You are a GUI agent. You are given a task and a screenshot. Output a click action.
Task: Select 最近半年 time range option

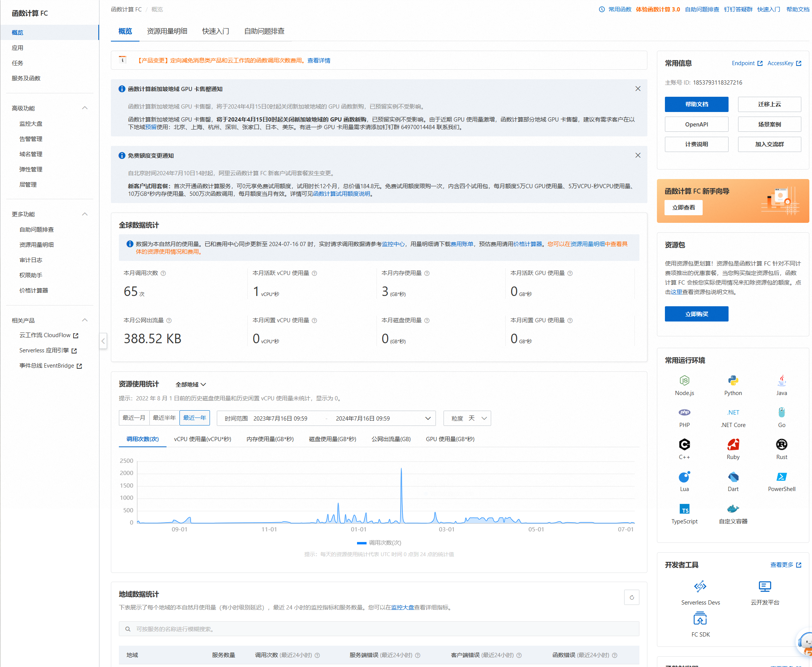pos(164,418)
